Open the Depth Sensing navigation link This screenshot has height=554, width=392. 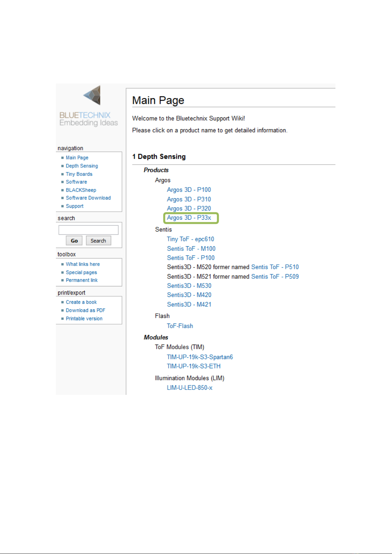pos(82,166)
